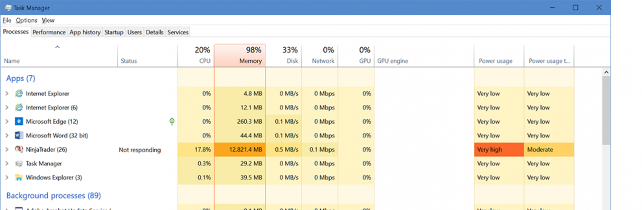
Task: Switch to the Services tab
Action: click(x=178, y=32)
